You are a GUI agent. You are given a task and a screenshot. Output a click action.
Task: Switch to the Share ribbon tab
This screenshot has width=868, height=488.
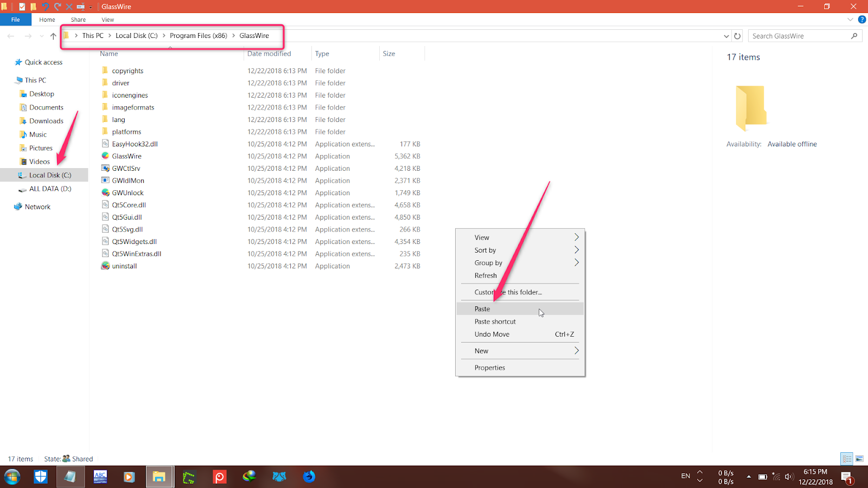[78, 20]
